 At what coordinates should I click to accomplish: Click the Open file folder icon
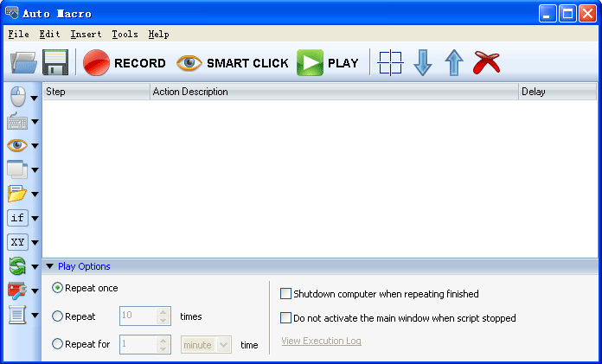point(22,63)
